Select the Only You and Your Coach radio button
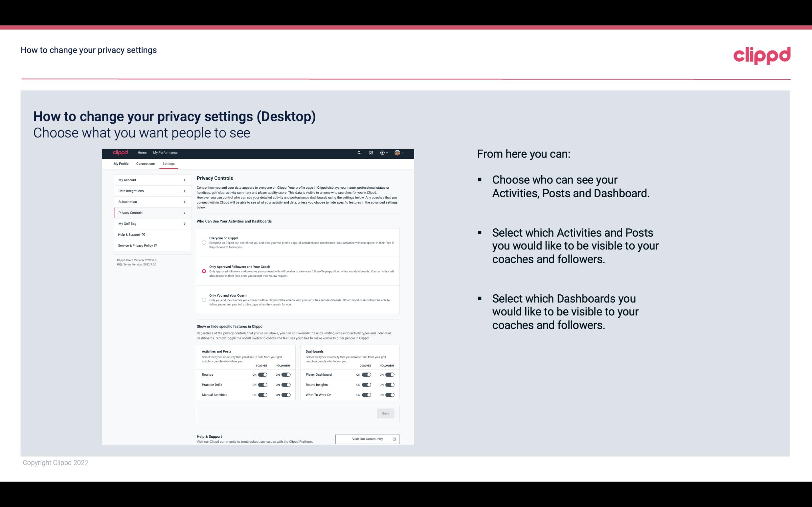Screen dimensions: 812x507 (x=203, y=299)
